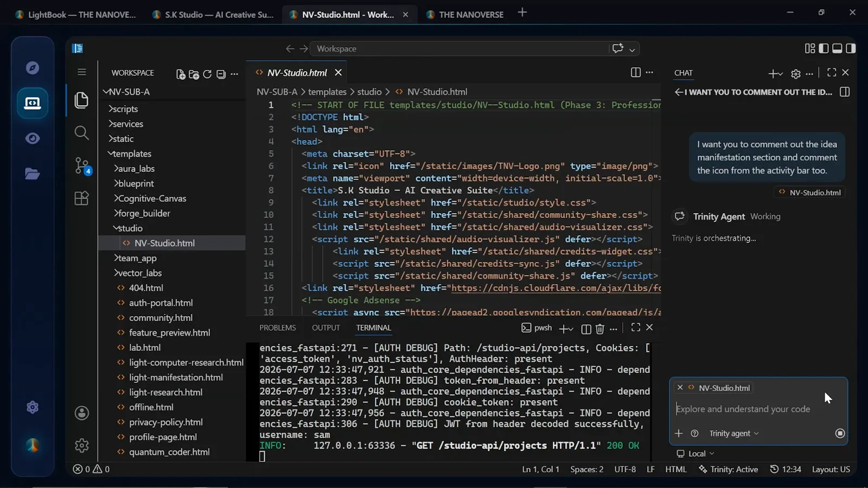Switch to the OUTPUT panel tab
Screen dimensions: 868x488
coord(326,328)
